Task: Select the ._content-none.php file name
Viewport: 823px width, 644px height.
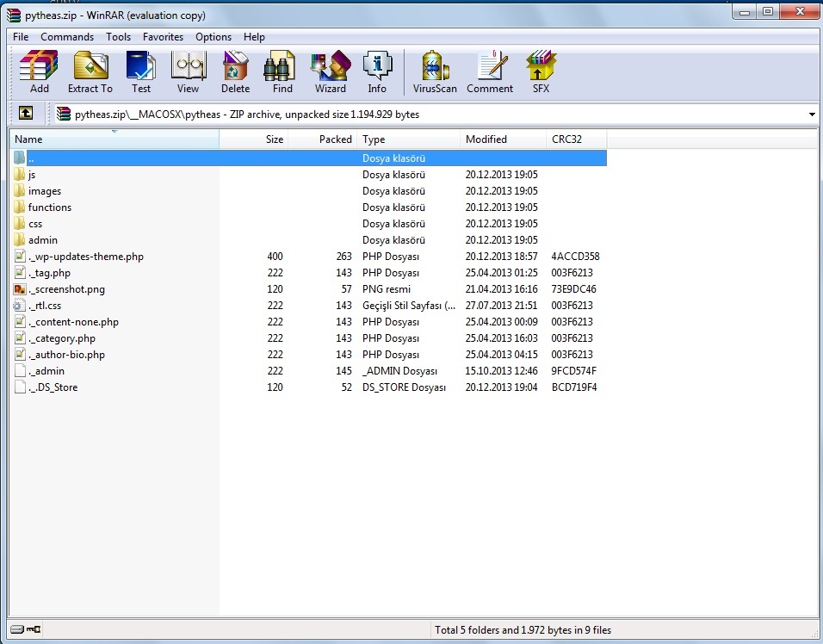Action: click(x=73, y=322)
